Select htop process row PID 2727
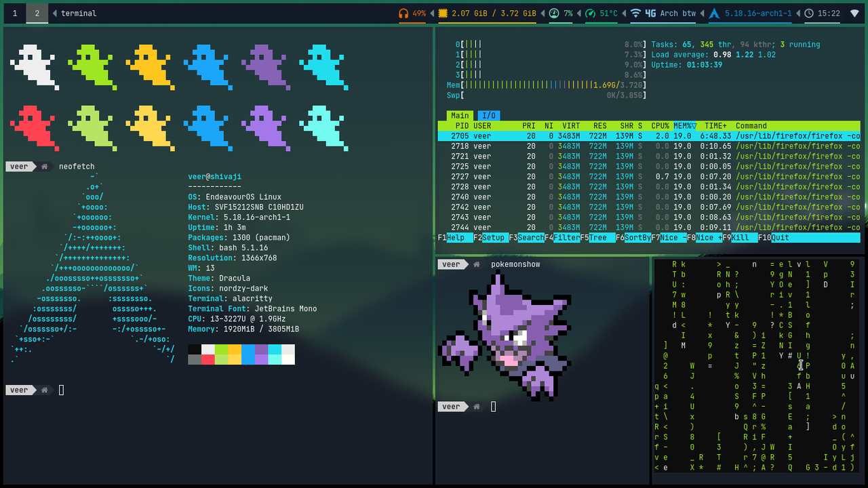The image size is (868, 488). click(649, 177)
